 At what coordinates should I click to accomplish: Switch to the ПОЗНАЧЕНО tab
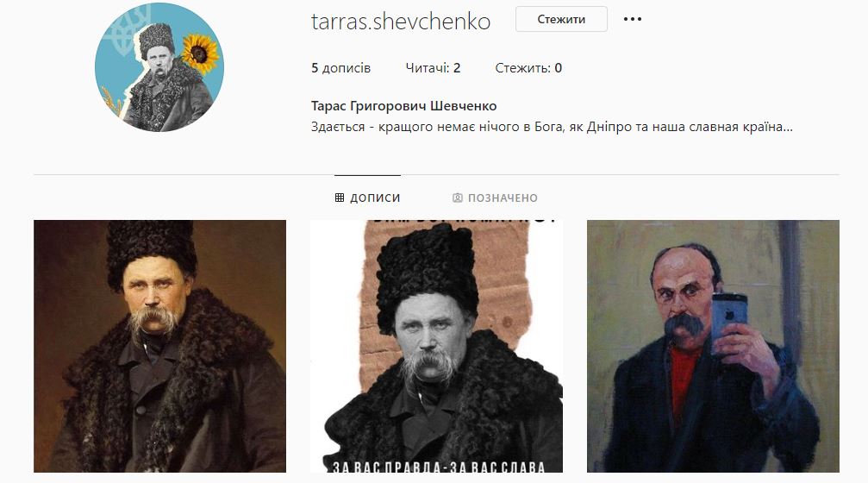coord(495,198)
